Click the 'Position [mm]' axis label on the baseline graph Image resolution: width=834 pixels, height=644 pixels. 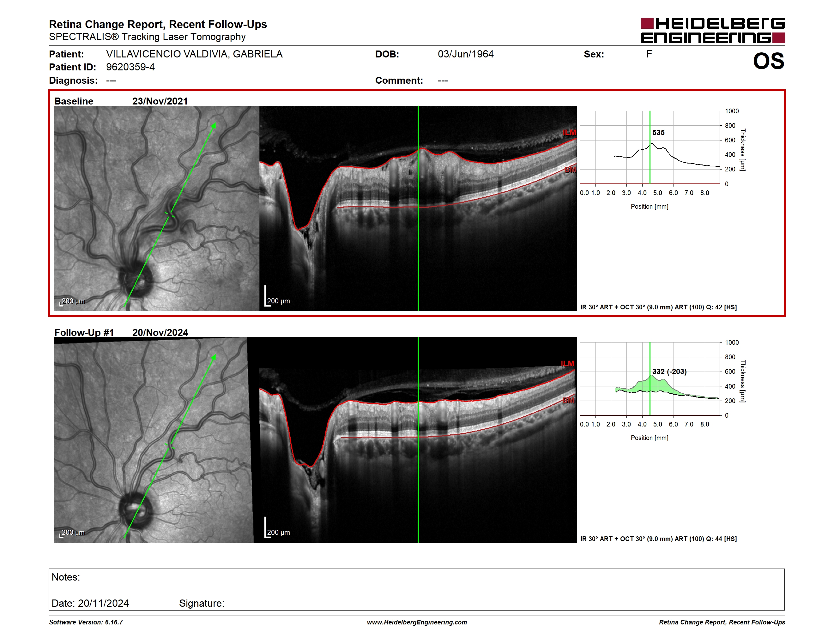(x=650, y=206)
